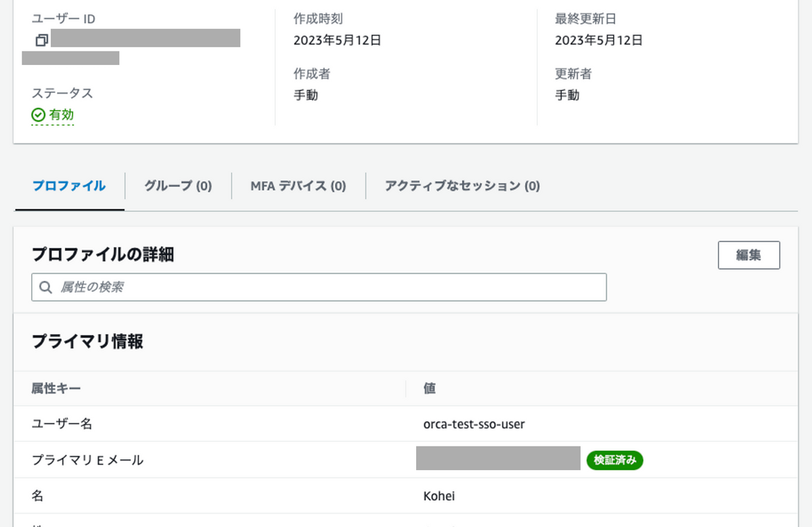Open the グループ (0) tab
Screen dimensions: 812x527
[x=178, y=185]
